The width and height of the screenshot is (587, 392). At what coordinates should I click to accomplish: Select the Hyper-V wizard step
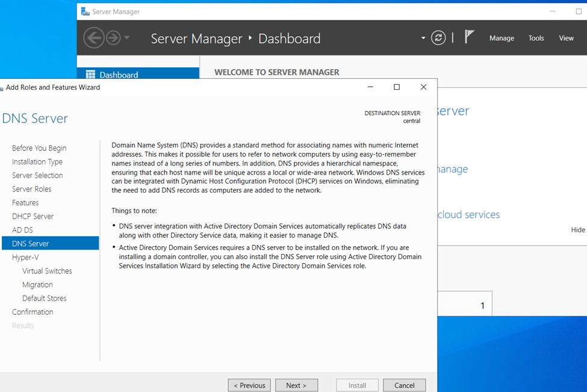pos(25,257)
